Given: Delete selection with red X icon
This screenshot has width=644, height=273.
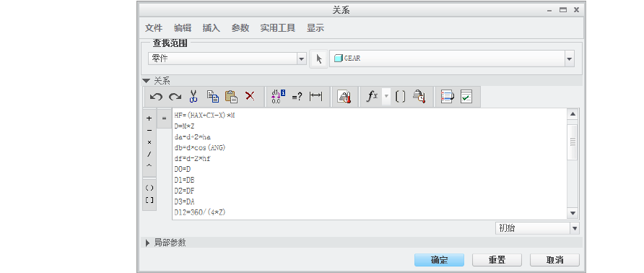Looking at the screenshot, I should click(250, 96).
